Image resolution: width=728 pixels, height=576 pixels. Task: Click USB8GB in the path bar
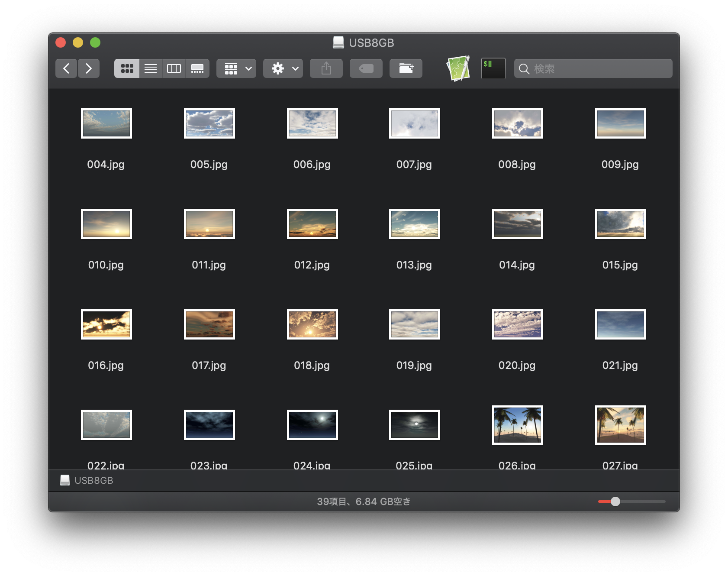click(93, 480)
